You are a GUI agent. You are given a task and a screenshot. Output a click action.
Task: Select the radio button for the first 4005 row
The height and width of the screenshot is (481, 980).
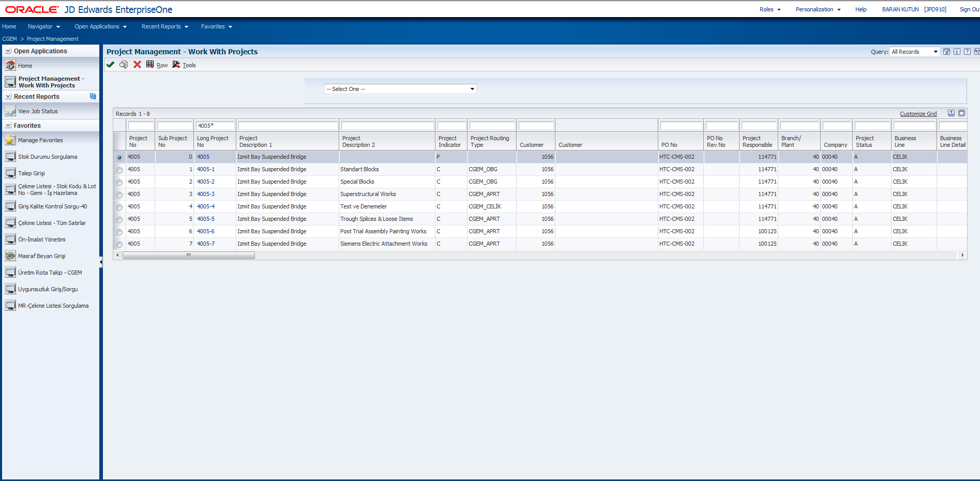119,157
